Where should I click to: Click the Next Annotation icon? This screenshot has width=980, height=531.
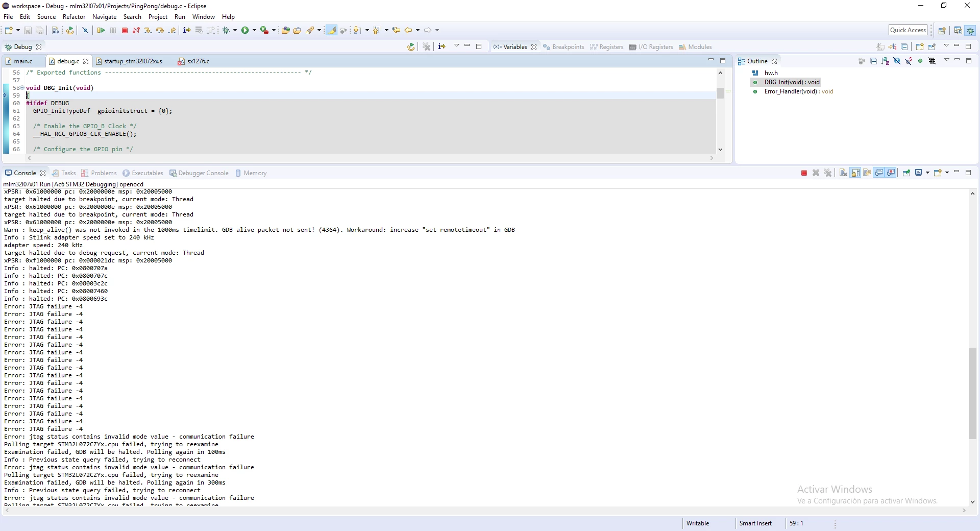357,31
